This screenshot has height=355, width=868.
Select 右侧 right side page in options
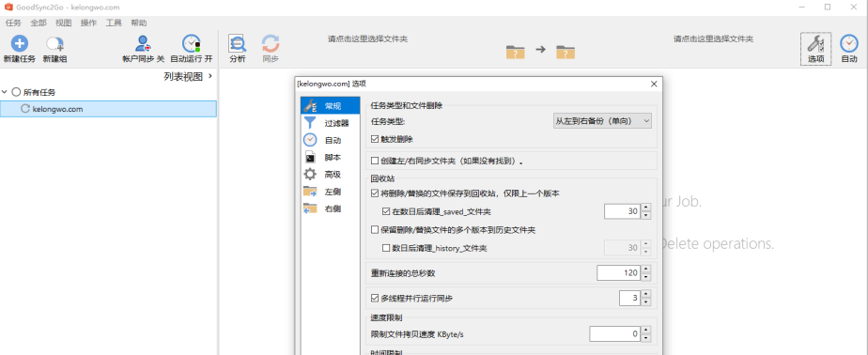coord(330,208)
